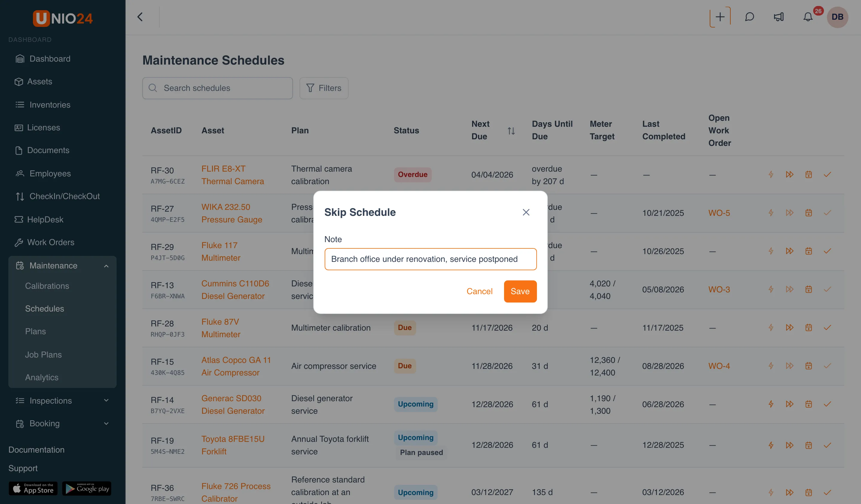Image resolution: width=861 pixels, height=504 pixels.
Task: Click lightning icon for RF-36 row
Action: point(771,492)
